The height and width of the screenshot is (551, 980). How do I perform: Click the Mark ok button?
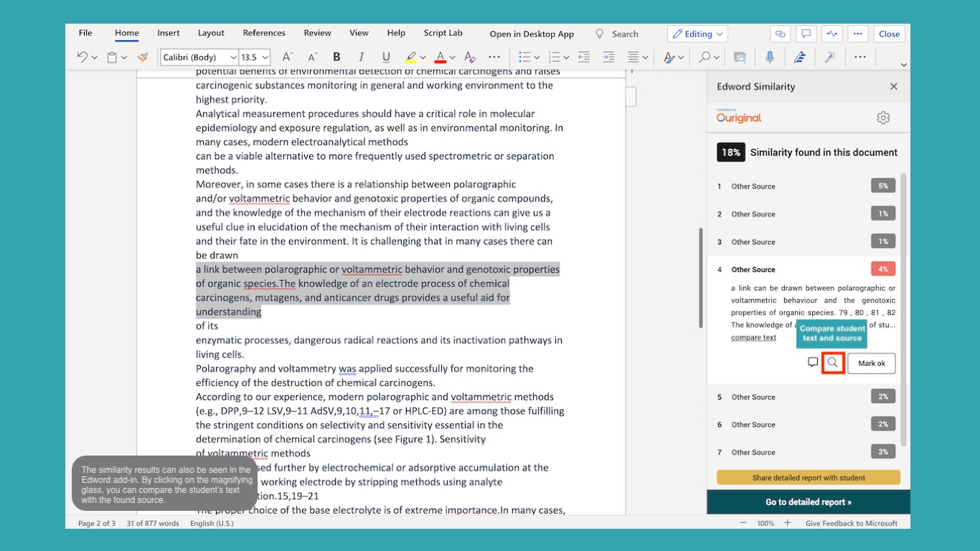point(871,363)
